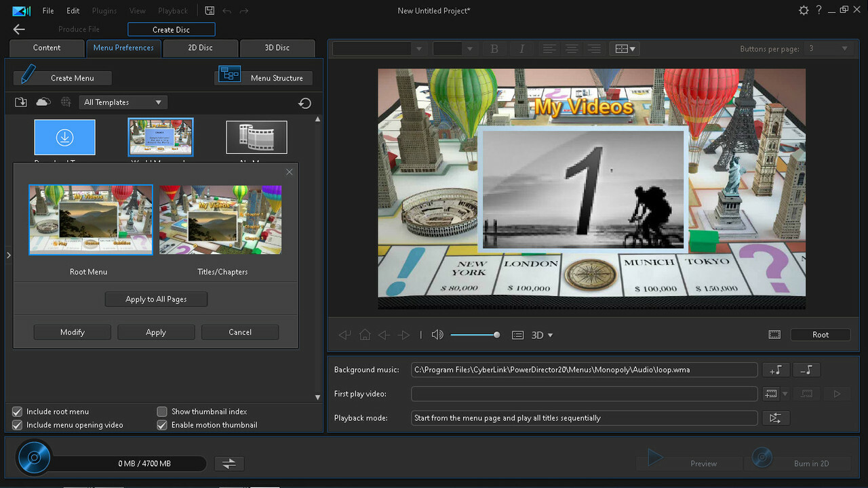Toggle TV safe zone icon

[x=774, y=335]
